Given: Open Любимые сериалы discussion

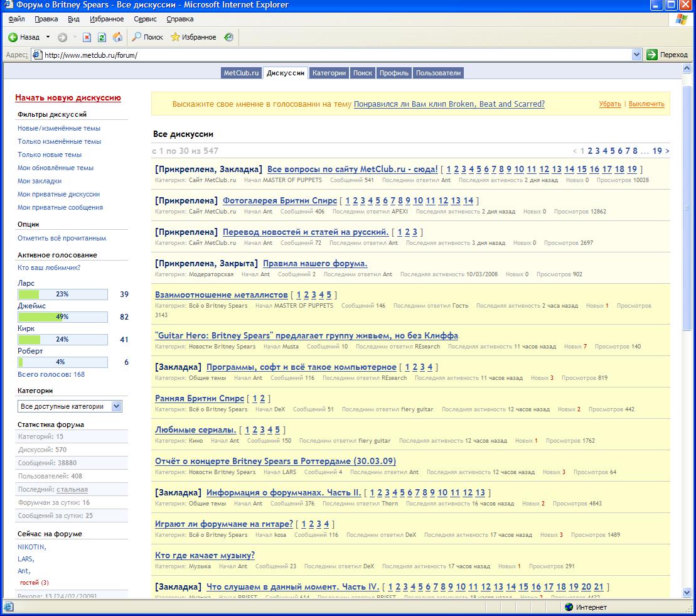Looking at the screenshot, I should click(x=195, y=430).
